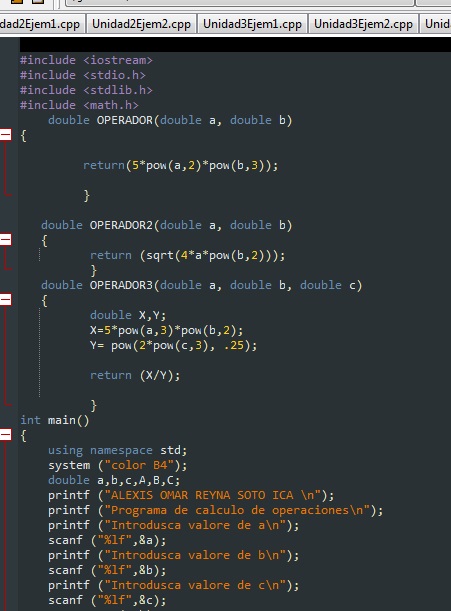
Task: Click the white toolbar icon beside the orange one
Action: 38,2
